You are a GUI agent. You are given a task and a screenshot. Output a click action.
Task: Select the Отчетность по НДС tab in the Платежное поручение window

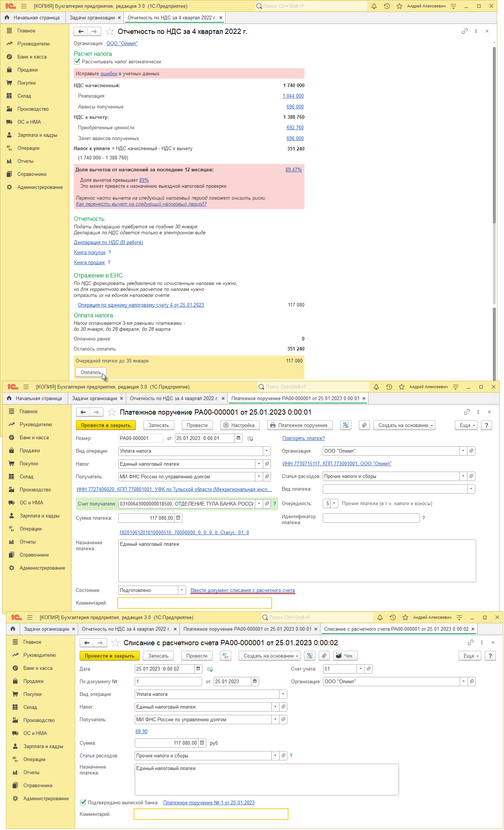pyautogui.click(x=174, y=399)
